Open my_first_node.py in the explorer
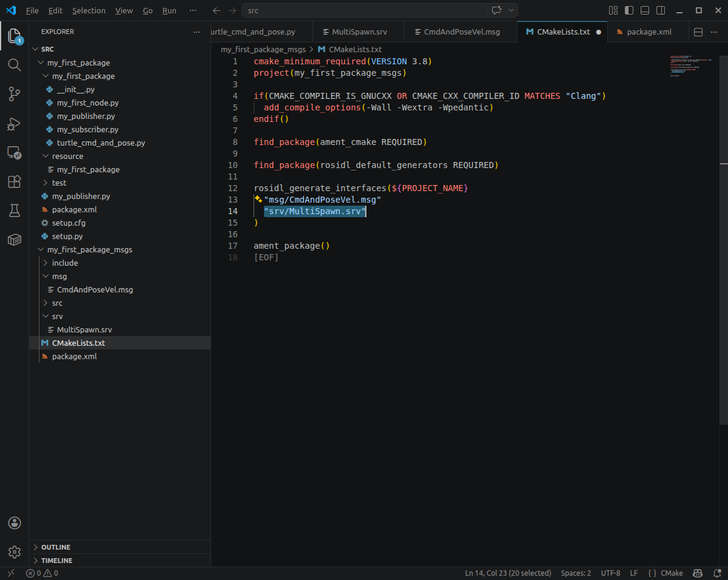Image resolution: width=728 pixels, height=580 pixels. (x=88, y=103)
